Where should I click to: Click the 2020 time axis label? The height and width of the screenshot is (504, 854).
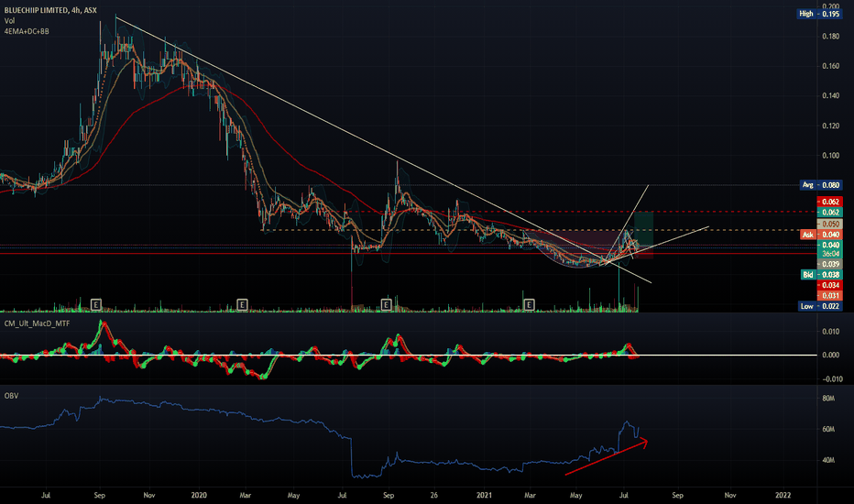pos(199,495)
